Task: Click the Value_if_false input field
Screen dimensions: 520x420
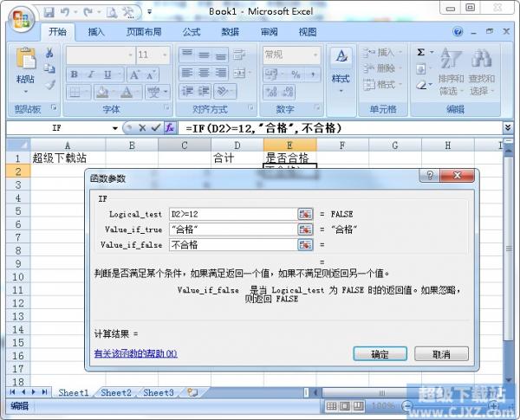Action: [233, 245]
